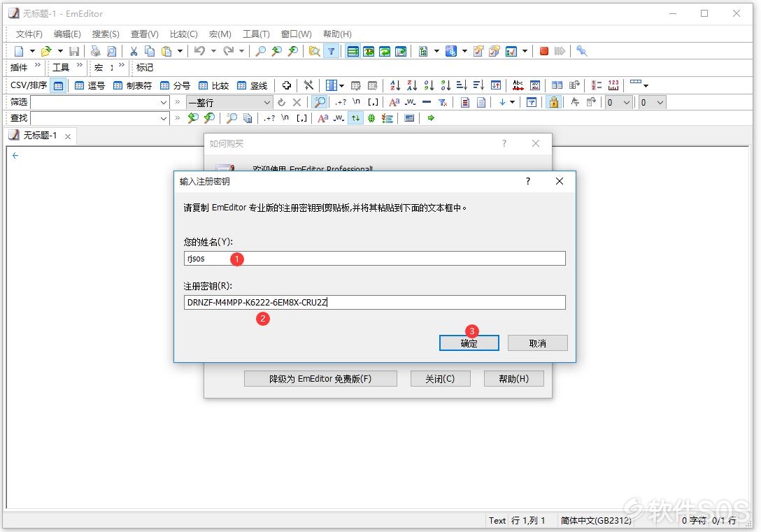Open the 筛选 filter text dropdown
The height and width of the screenshot is (532, 761).
[x=164, y=102]
